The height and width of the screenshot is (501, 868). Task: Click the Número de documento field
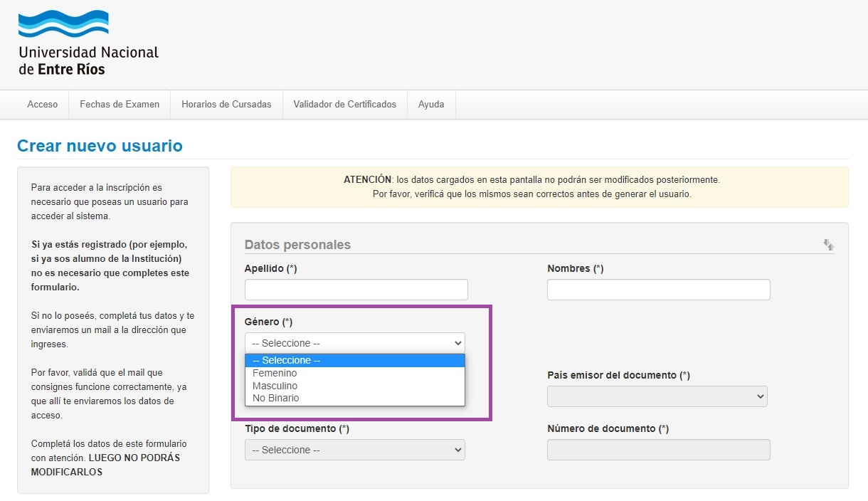pos(658,450)
